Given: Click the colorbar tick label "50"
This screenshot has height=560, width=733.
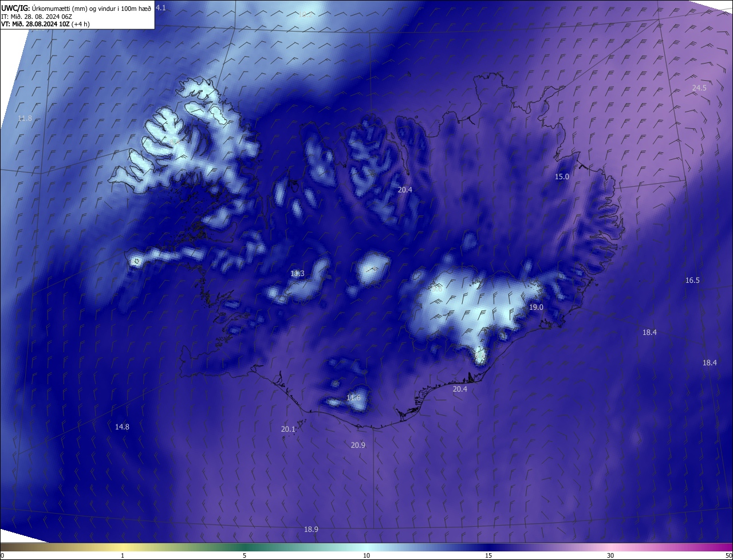Looking at the screenshot, I should [x=728, y=555].
